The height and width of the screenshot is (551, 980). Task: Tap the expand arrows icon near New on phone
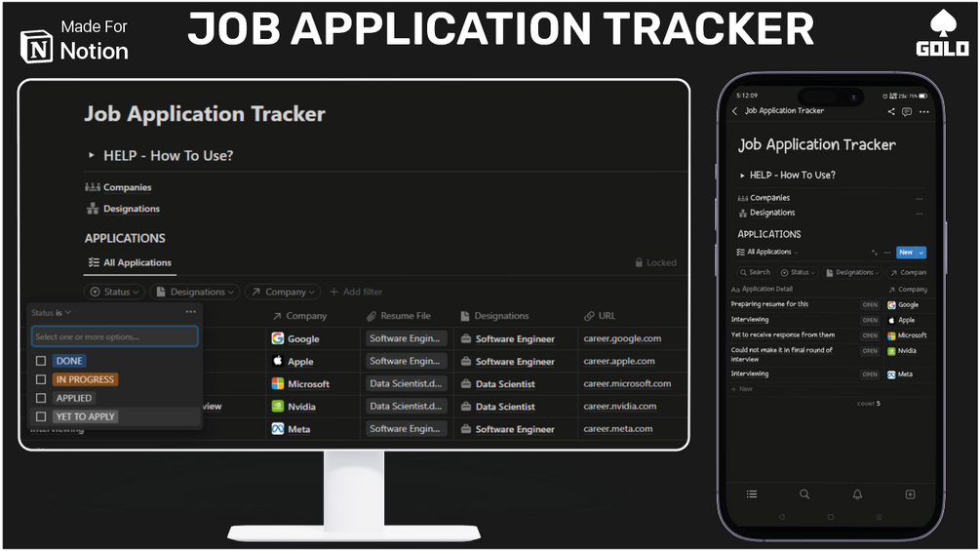point(874,253)
